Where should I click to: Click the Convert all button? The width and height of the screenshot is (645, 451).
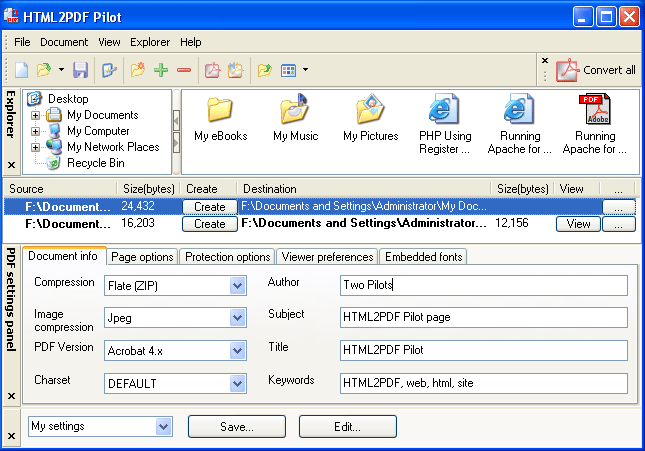596,70
